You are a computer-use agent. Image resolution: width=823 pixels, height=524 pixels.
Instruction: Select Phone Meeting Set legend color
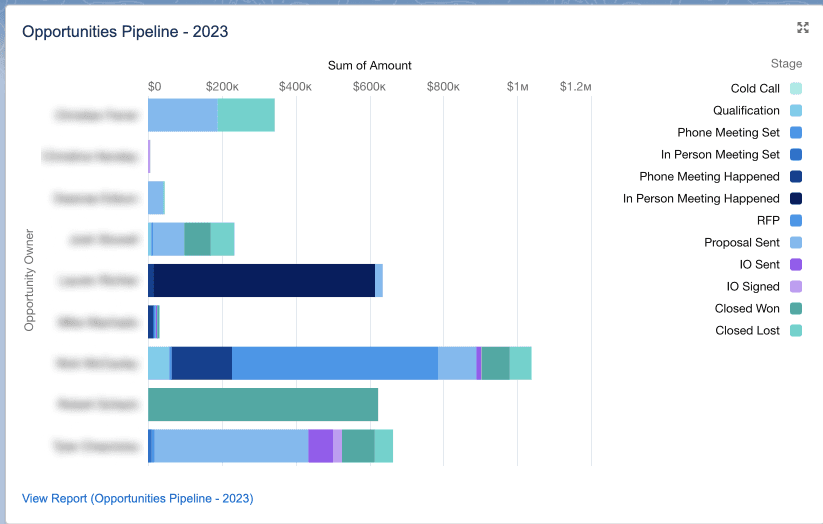click(796, 132)
